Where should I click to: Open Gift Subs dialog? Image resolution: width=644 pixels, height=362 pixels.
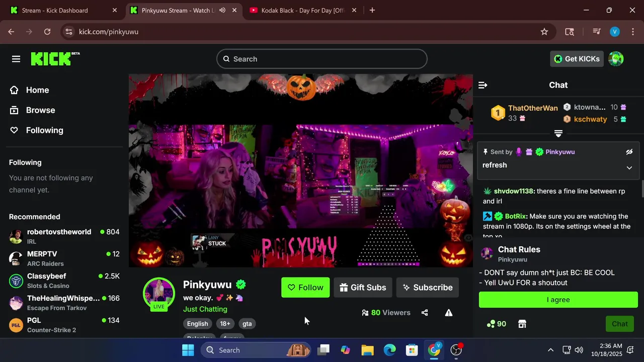point(363,288)
